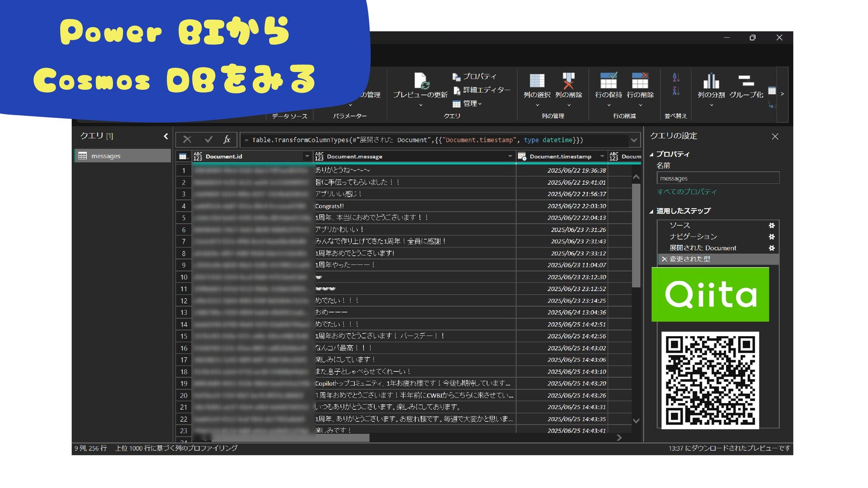Edit the 名前 field containing messages

click(x=718, y=178)
